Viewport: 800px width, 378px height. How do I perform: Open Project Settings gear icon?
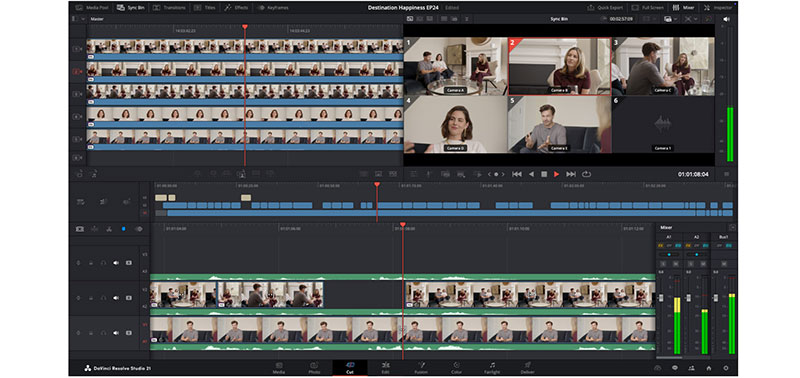point(726,368)
